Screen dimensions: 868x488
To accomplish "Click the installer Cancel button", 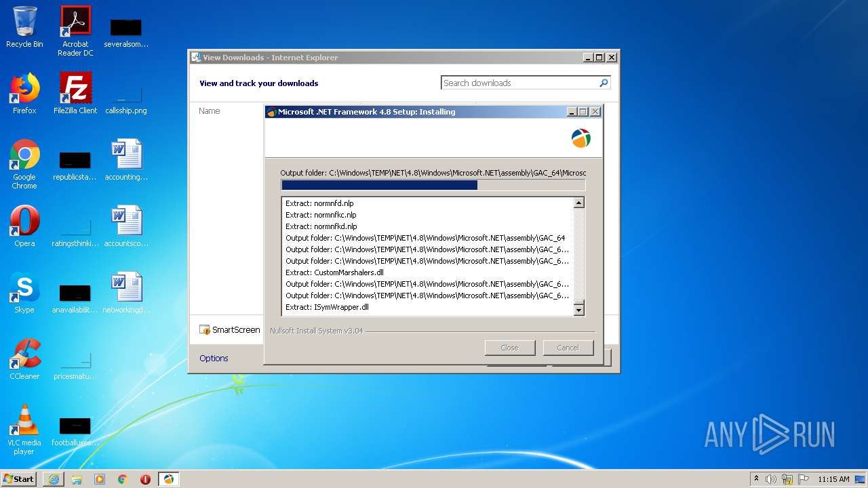I will [568, 348].
